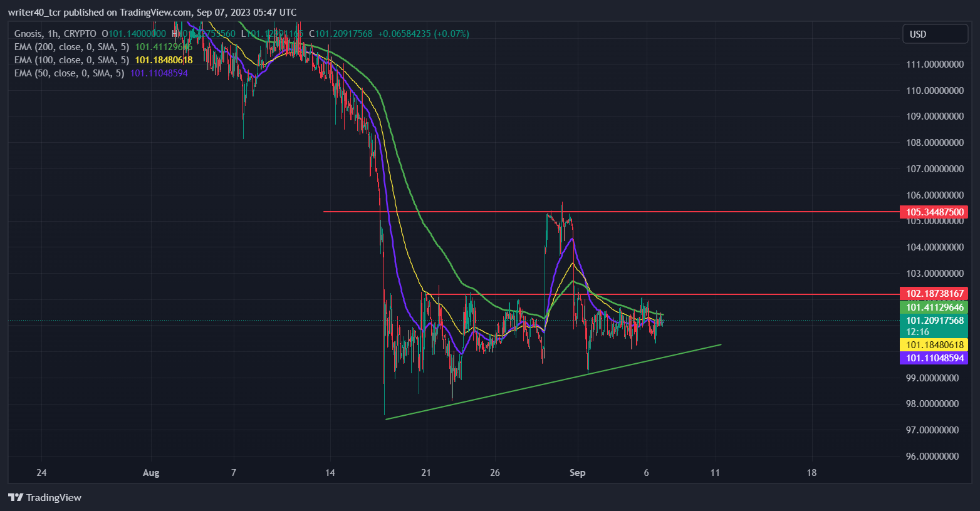This screenshot has height=511, width=980.
Task: Click the 14 date on time axis
Action: (x=330, y=473)
